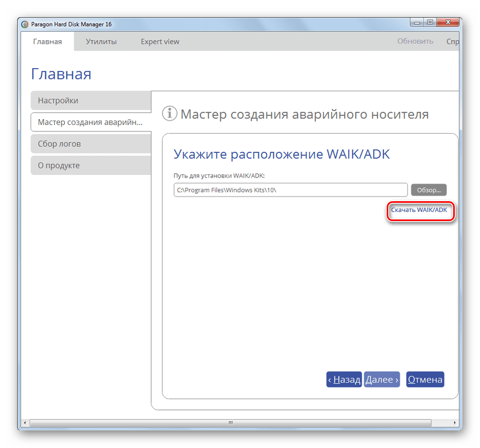This screenshot has height=448, width=480.
Task: Go back with the Назад button
Action: 344,379
